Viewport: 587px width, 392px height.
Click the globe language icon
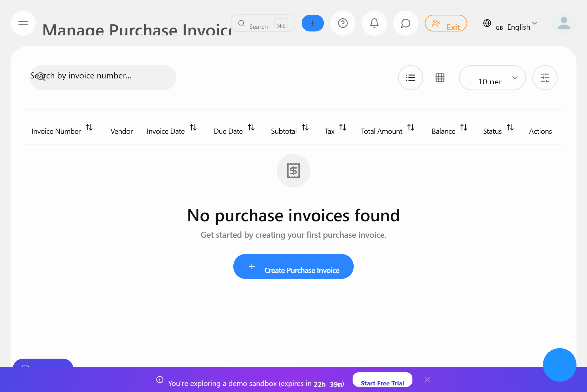(x=487, y=23)
